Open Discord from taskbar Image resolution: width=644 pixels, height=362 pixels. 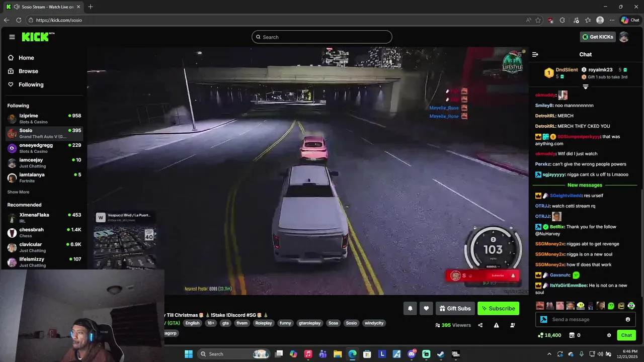point(412,354)
